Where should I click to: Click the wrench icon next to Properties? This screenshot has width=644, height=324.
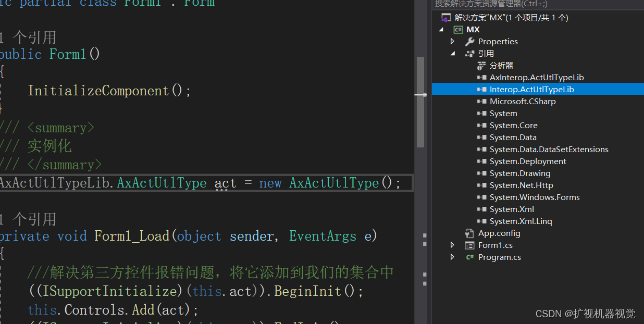point(470,41)
